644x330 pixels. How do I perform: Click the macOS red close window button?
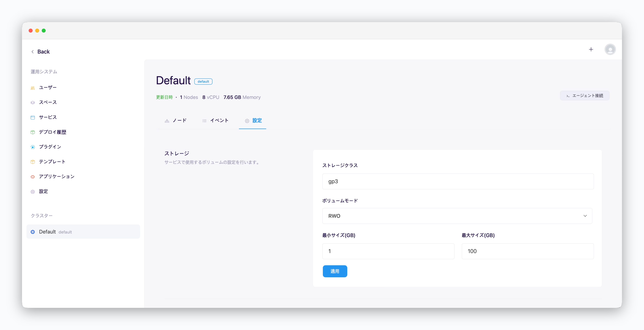[x=31, y=30]
